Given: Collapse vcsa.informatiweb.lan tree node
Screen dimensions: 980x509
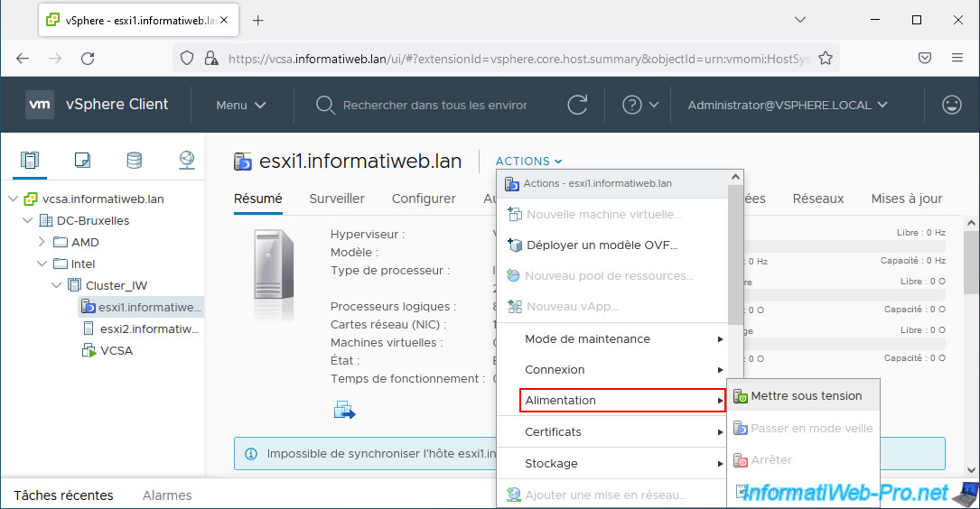Looking at the screenshot, I should click(14, 199).
